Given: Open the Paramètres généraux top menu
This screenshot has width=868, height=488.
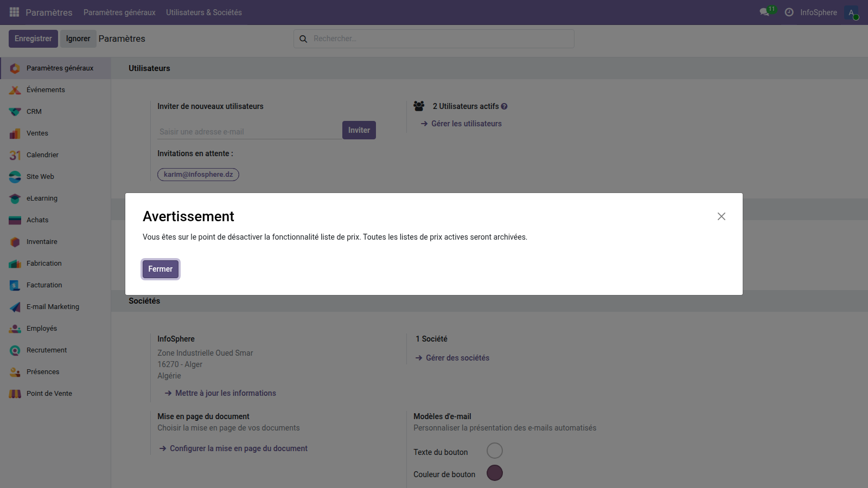Looking at the screenshot, I should coord(119,12).
